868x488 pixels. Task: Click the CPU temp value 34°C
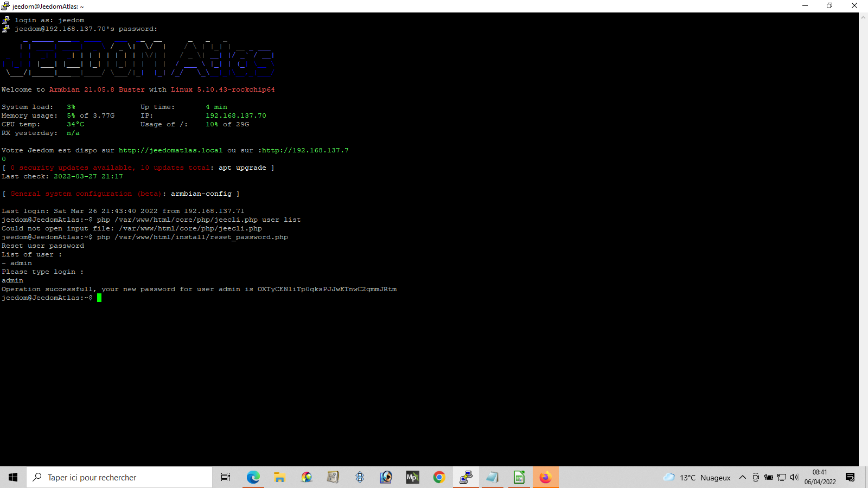75,124
